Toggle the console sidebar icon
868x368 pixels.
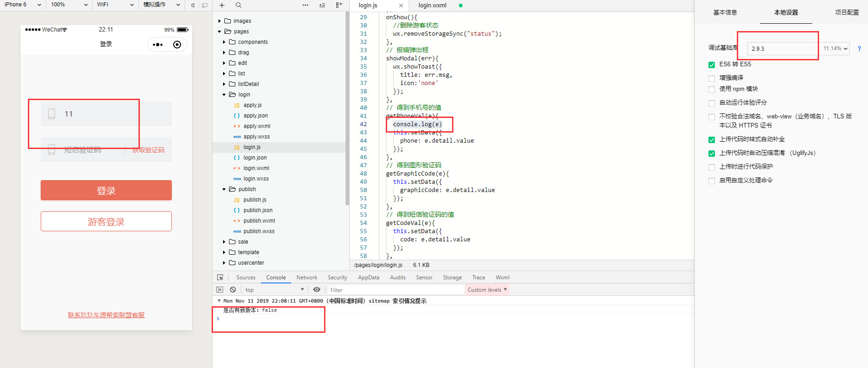tap(220, 290)
